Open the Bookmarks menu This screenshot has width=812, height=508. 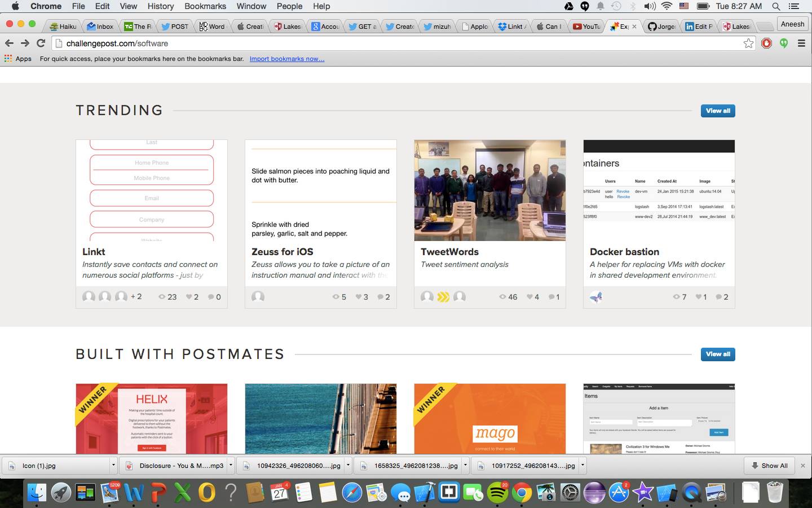[205, 6]
